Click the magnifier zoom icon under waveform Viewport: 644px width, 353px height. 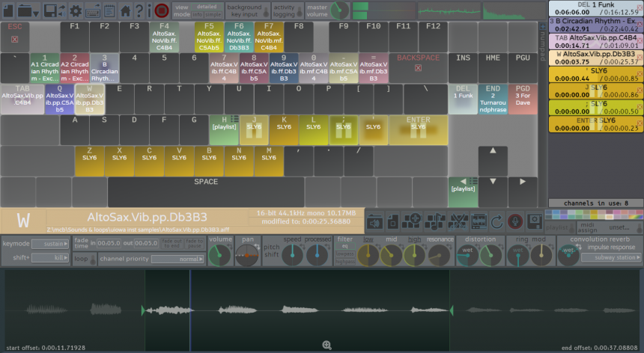click(327, 346)
